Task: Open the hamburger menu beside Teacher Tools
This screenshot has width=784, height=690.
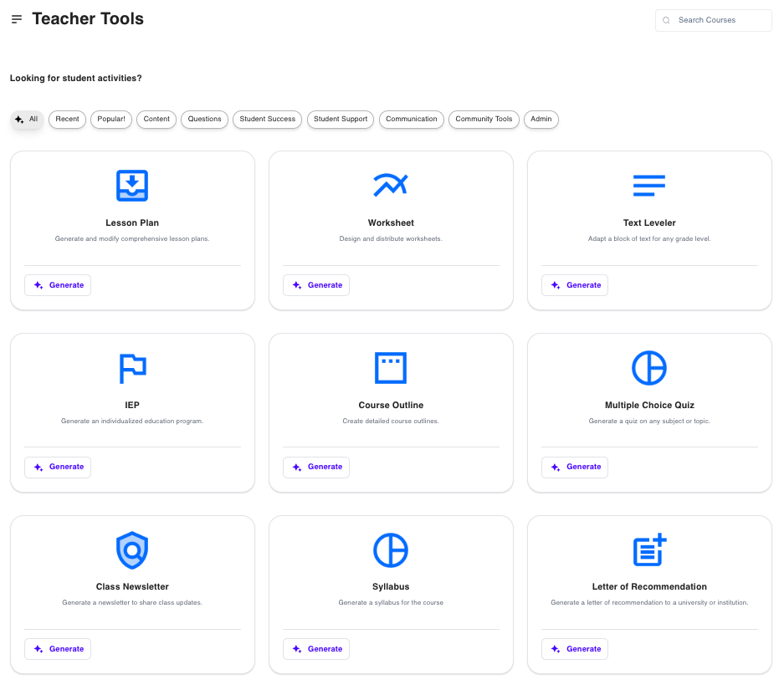Action: point(17,19)
